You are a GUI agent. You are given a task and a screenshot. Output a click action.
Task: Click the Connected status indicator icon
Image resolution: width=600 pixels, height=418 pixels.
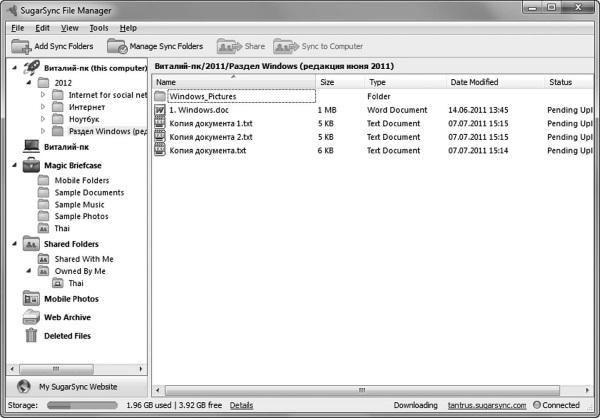click(x=536, y=405)
